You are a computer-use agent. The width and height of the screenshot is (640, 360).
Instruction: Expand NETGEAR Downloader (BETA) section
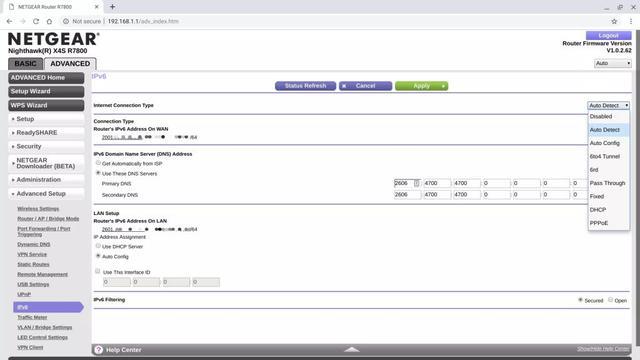click(46, 163)
